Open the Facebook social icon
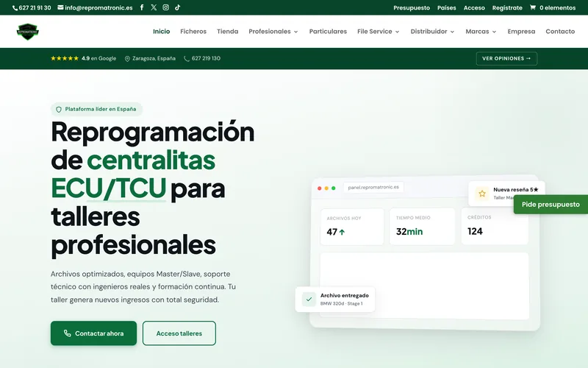This screenshot has height=368, width=588. pos(142,7)
